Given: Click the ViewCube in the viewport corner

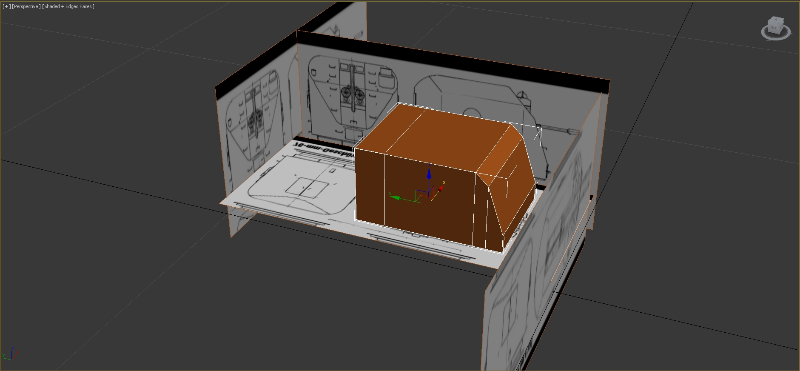Looking at the screenshot, I should click(776, 25).
